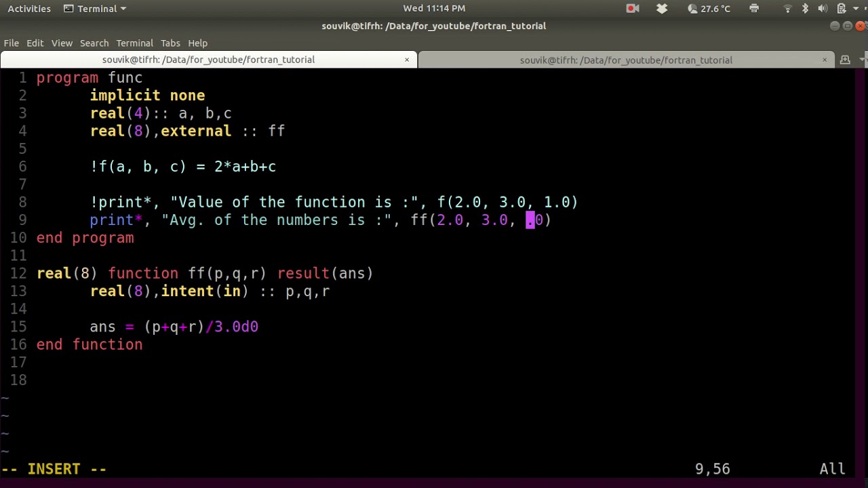
Task: Click 'end program' on line 10
Action: [85, 238]
